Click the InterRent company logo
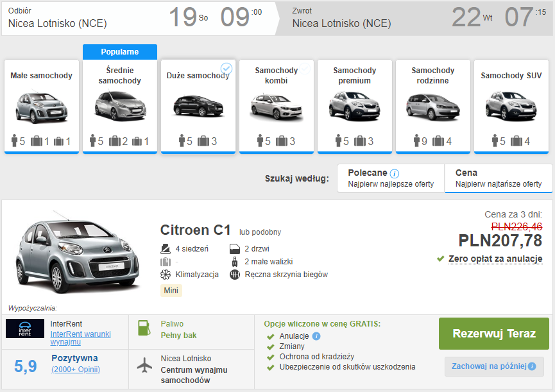This screenshot has width=555, height=392. tap(25, 328)
